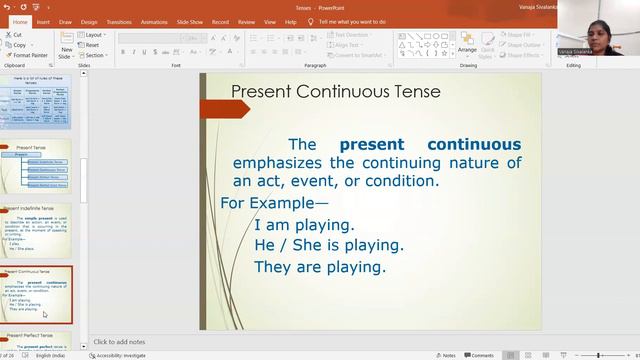Switch to the Draw tab
Screen dimensions: 640x360
click(x=65, y=22)
